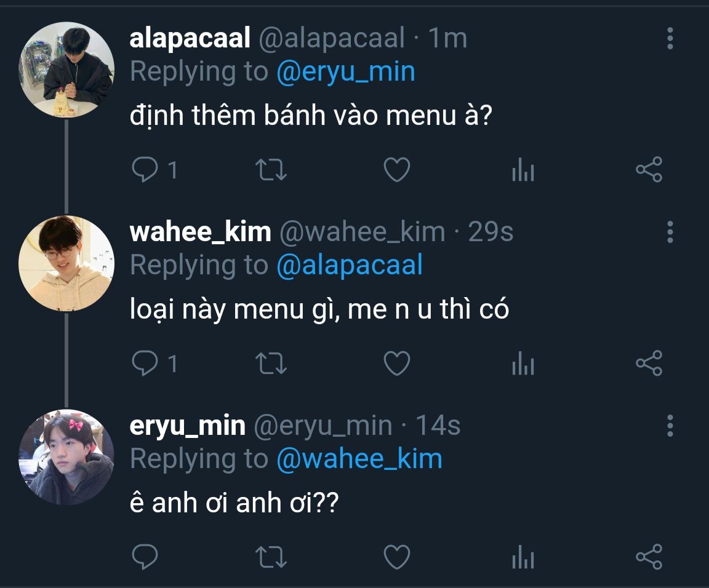Open the @eryu_min mention link
Viewport: 709px width, 588px height.
(x=346, y=72)
